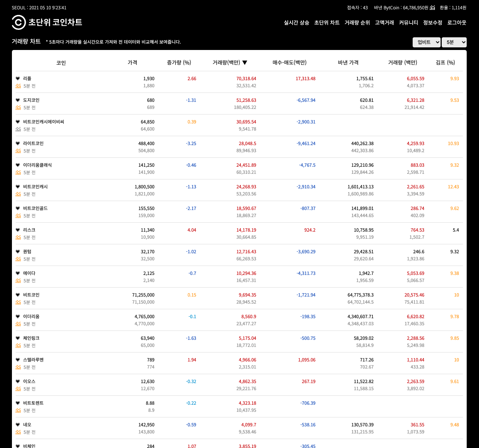Click the 김프 (%) column header
This screenshot has width=479, height=448.
pyautogui.click(x=445, y=63)
